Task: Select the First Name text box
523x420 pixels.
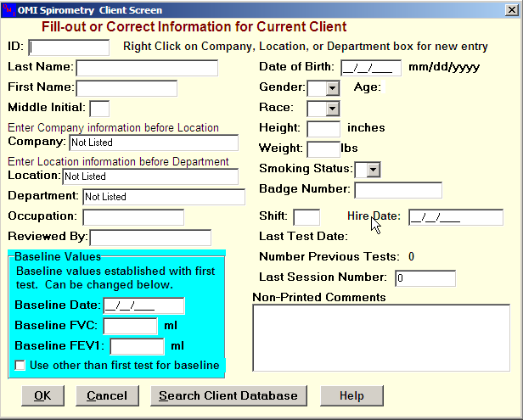Action: [x=127, y=88]
